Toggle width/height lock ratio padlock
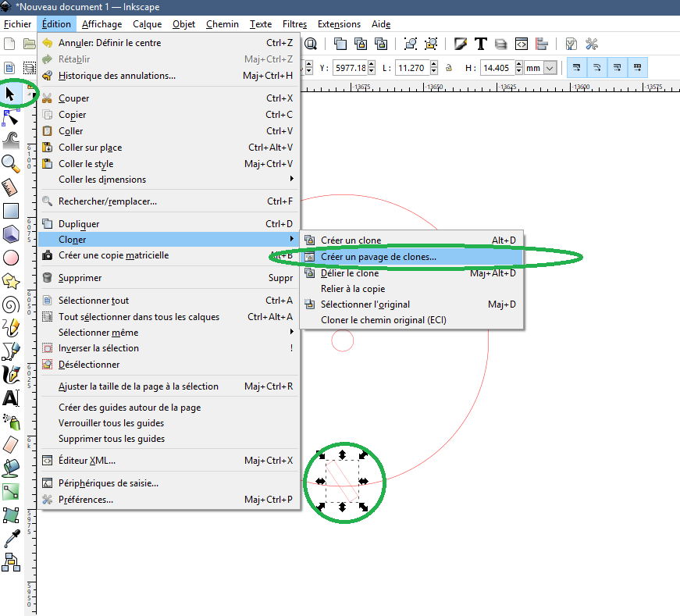This screenshot has width=680, height=616. (x=449, y=68)
